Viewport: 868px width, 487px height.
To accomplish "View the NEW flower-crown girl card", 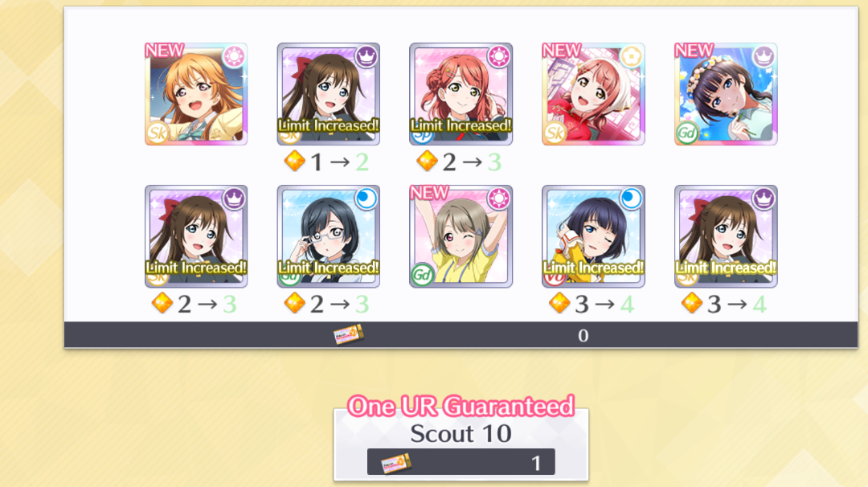I will [x=726, y=94].
